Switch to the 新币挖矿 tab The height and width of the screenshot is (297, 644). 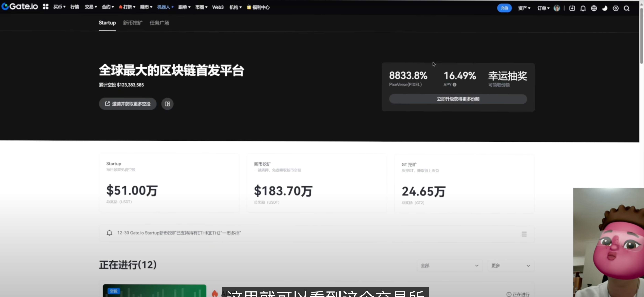coord(132,23)
